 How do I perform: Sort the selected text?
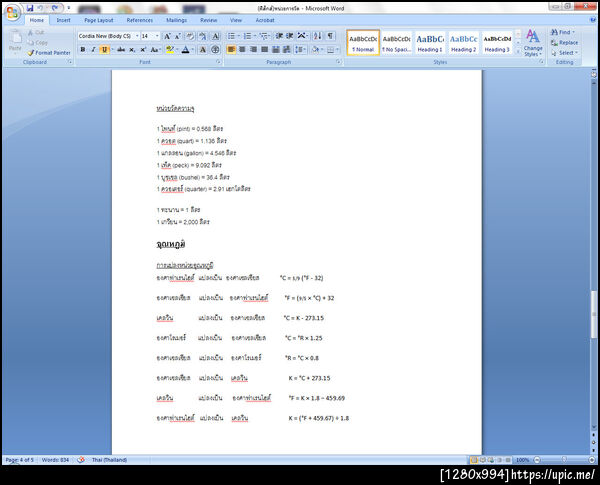[x=317, y=36]
